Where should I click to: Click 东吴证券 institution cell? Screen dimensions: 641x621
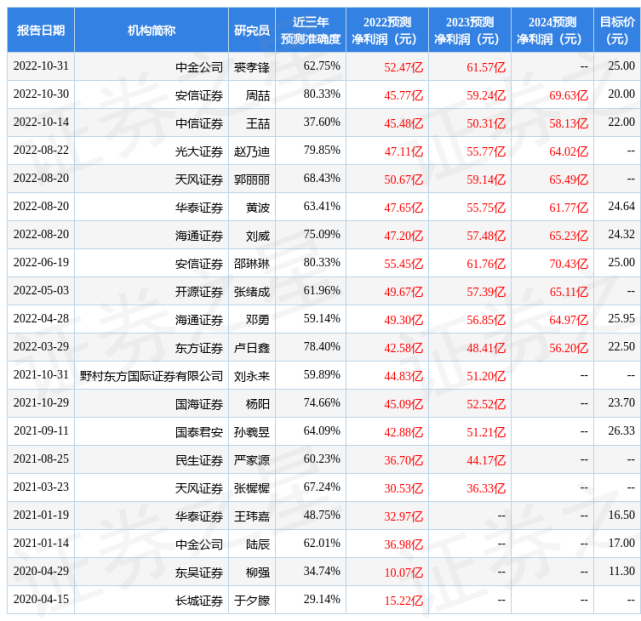[x=199, y=573]
